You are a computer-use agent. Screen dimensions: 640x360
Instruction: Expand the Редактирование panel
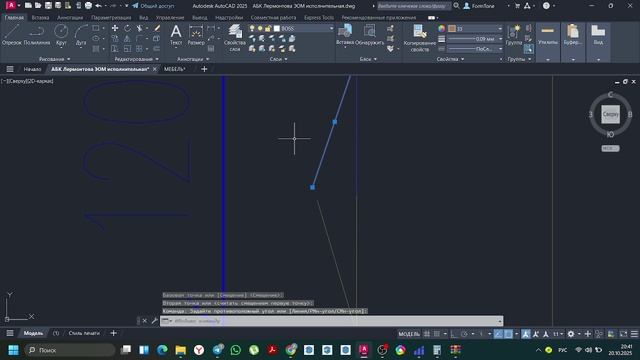point(136,59)
